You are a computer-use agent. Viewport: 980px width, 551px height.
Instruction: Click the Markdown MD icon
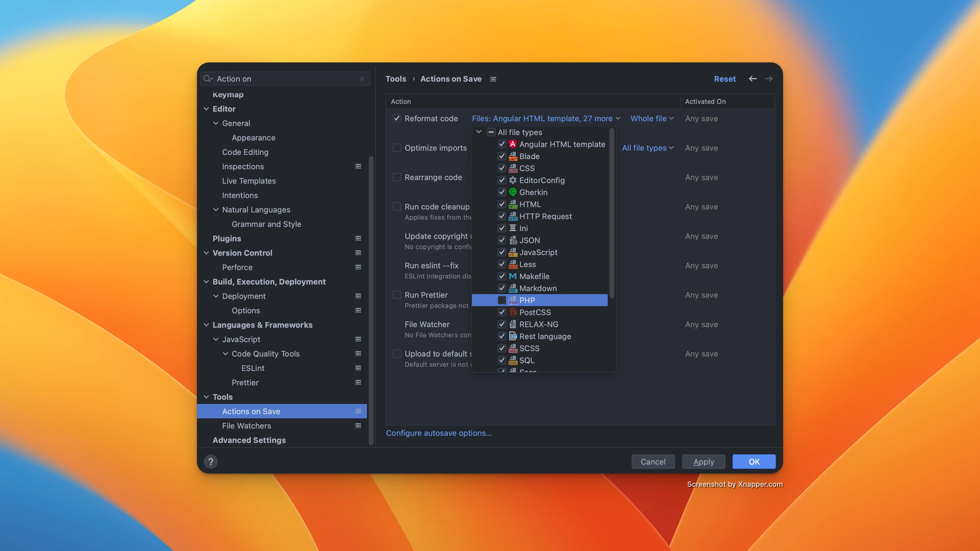(513, 288)
